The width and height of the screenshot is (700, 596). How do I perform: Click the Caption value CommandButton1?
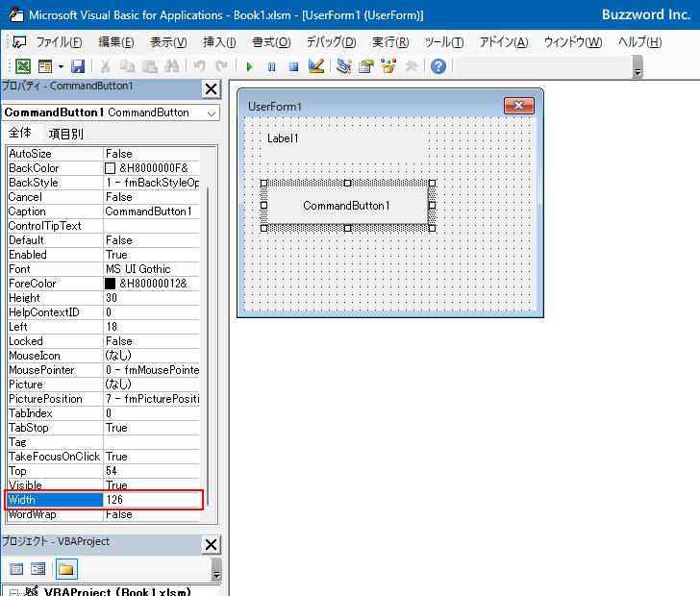pos(152,211)
